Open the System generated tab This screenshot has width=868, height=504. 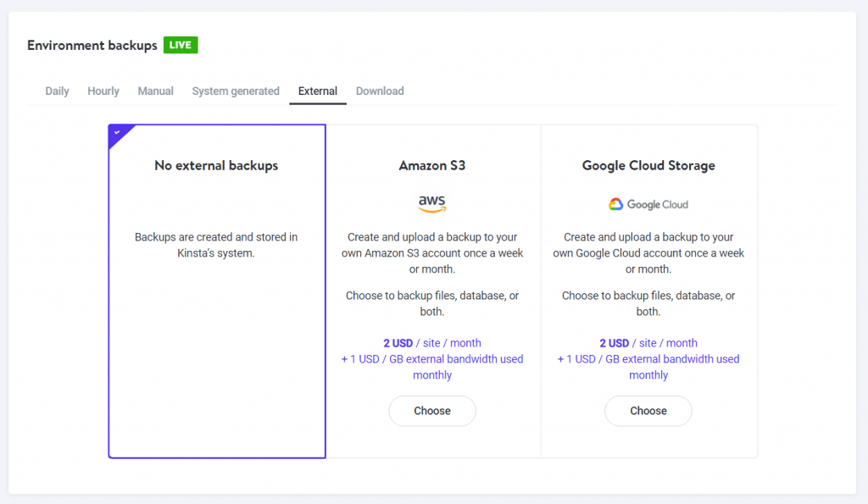pyautogui.click(x=236, y=91)
